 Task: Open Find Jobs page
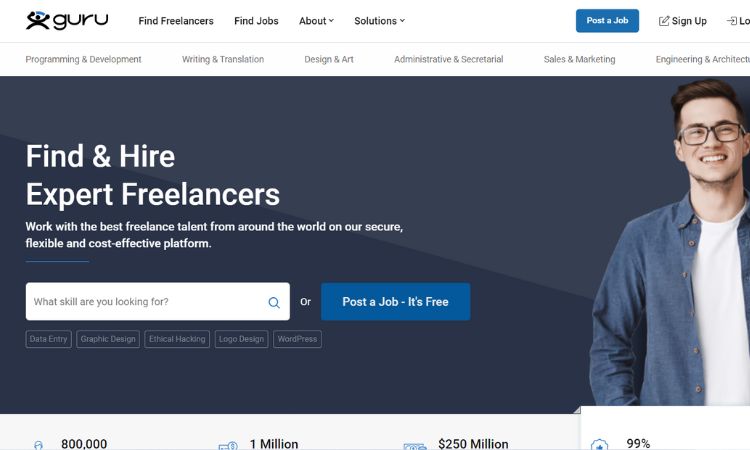tap(256, 21)
